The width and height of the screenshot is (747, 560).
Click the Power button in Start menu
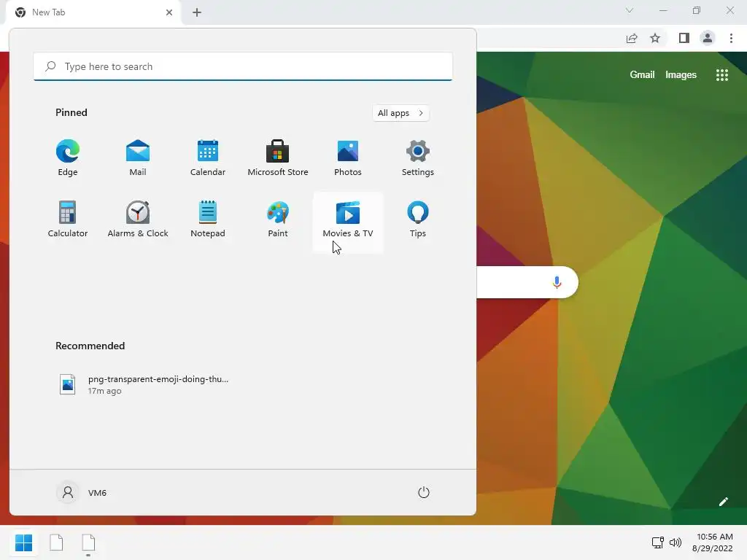click(x=424, y=492)
